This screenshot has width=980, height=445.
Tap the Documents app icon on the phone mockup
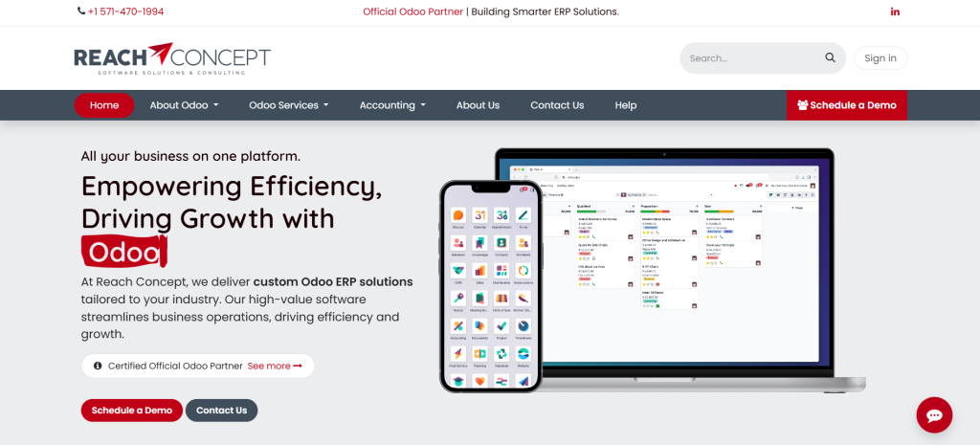pos(479,325)
